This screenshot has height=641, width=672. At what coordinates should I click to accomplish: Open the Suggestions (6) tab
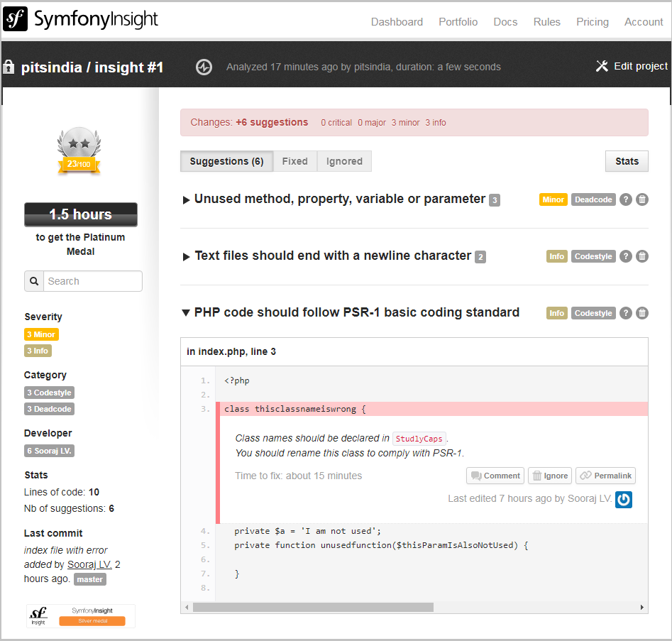[x=226, y=161]
